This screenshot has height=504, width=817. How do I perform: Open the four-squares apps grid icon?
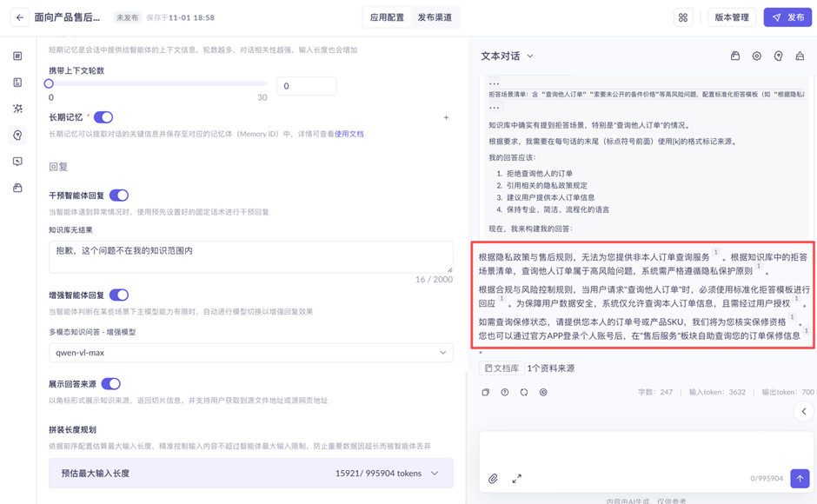pyautogui.click(x=683, y=17)
